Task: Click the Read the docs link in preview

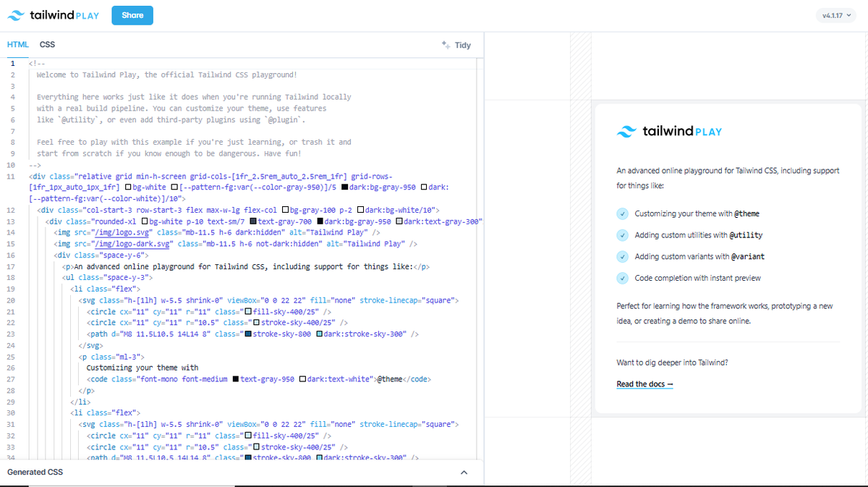Action: pyautogui.click(x=644, y=384)
